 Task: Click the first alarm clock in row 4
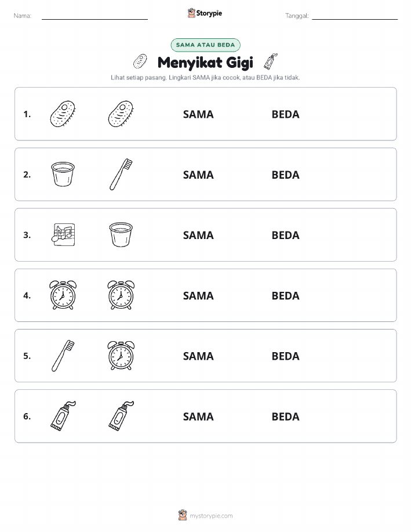coord(63,295)
